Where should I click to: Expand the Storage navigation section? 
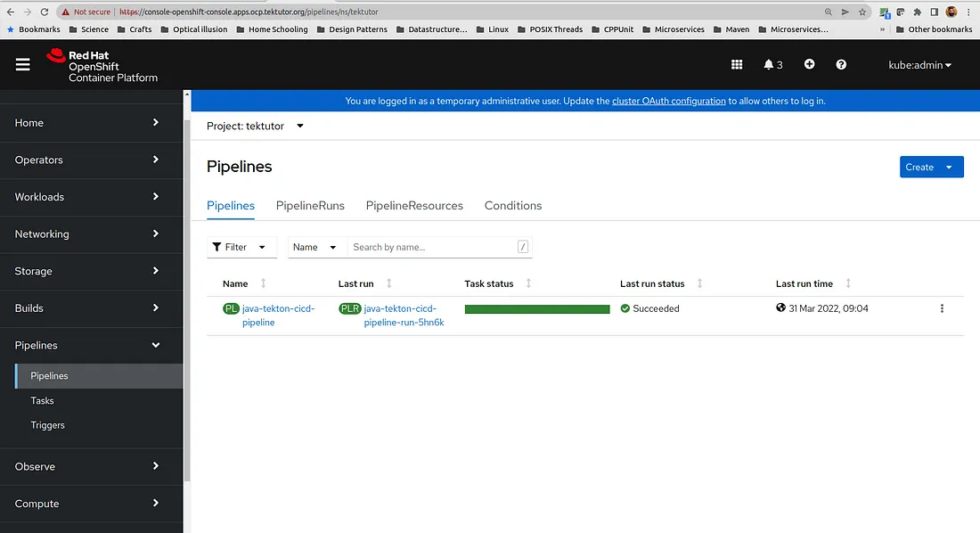click(91, 271)
